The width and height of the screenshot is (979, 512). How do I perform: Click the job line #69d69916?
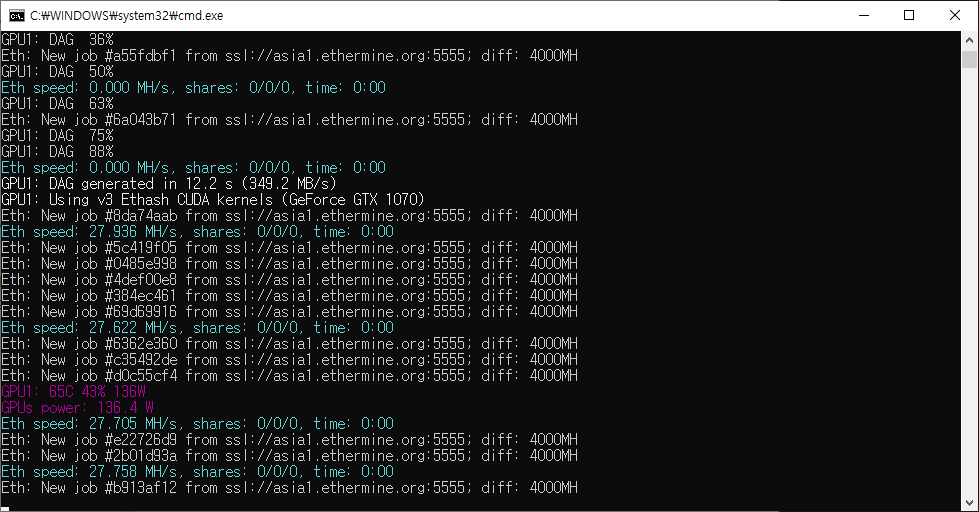(289, 312)
